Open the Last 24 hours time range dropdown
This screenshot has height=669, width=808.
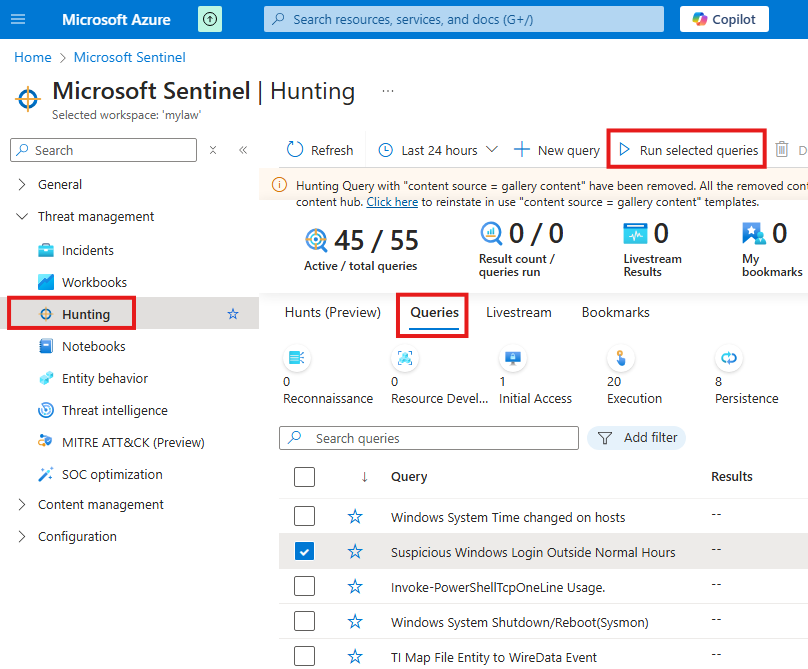pyautogui.click(x=438, y=150)
